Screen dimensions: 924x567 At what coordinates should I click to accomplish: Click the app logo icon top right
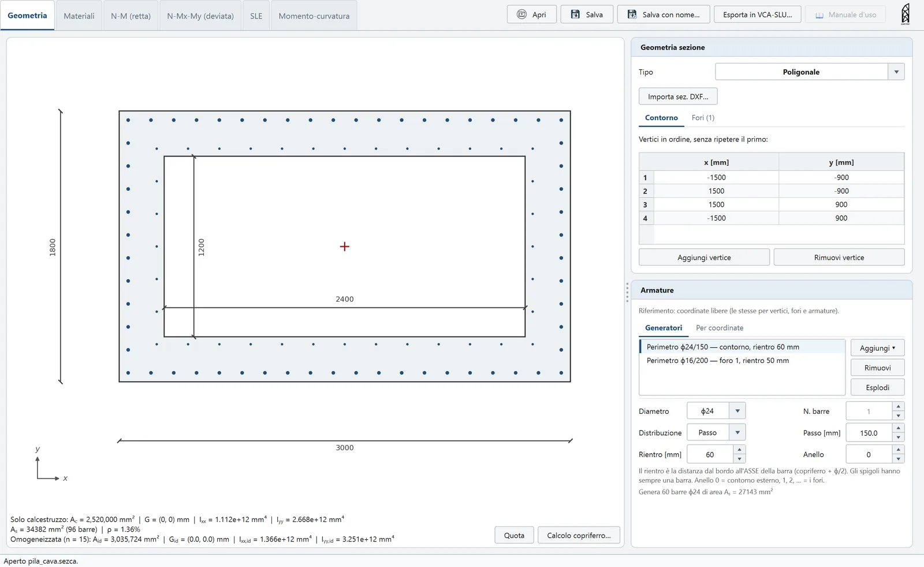(x=905, y=14)
